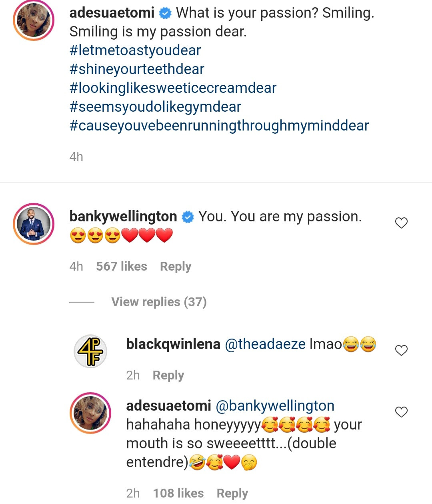Open the @bankywellington mention in the reply
Image resolution: width=432 pixels, height=504 pixels.
click(x=275, y=406)
